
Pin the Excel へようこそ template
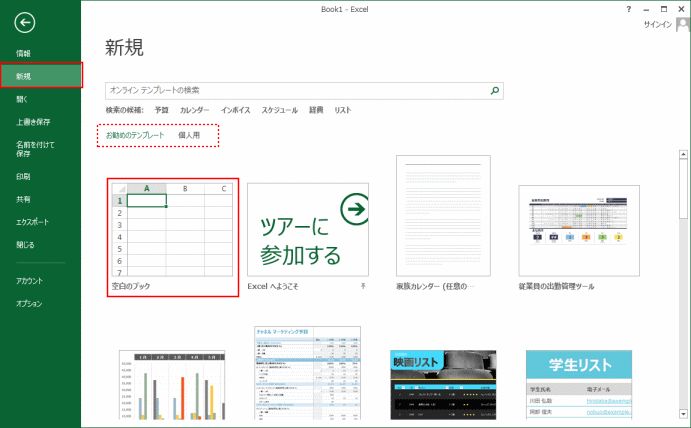(x=363, y=286)
